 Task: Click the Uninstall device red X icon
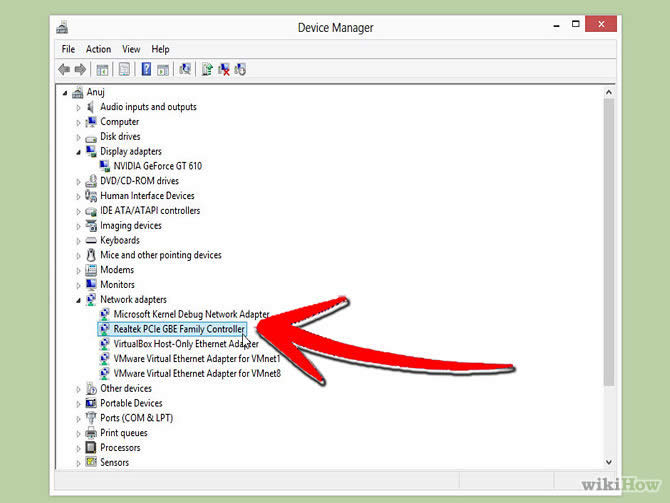click(x=224, y=69)
